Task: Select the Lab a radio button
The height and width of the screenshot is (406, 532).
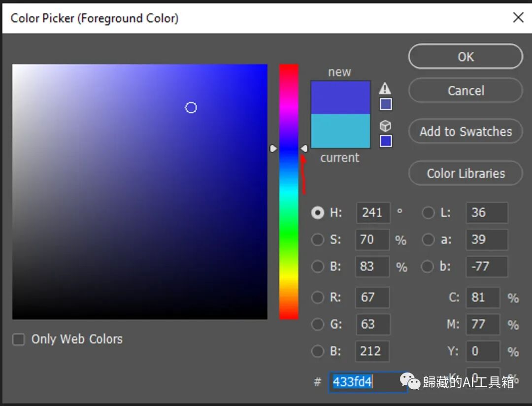Action: tap(428, 239)
